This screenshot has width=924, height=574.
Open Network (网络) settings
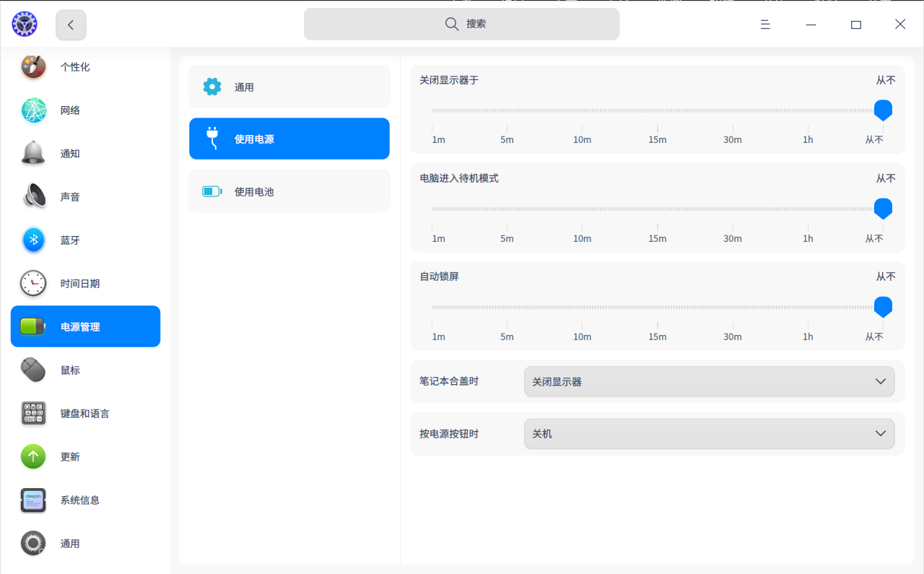pyautogui.click(x=85, y=110)
